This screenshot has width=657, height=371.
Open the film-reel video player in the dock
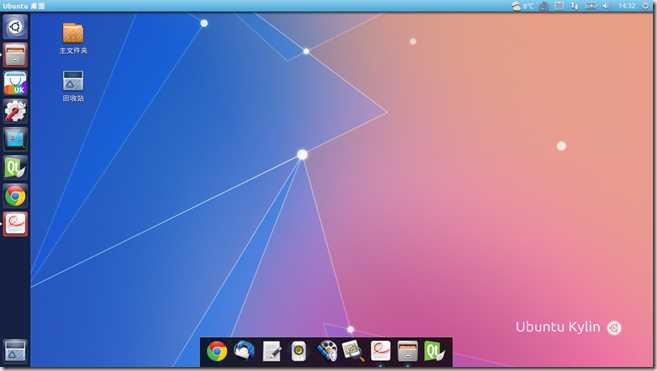click(x=327, y=351)
